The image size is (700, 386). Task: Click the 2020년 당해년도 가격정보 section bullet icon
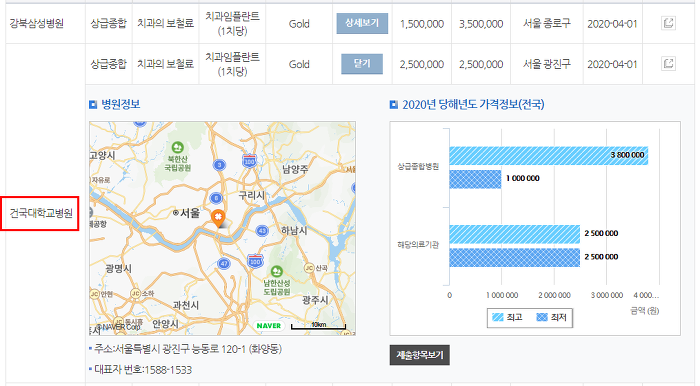tap(393, 104)
